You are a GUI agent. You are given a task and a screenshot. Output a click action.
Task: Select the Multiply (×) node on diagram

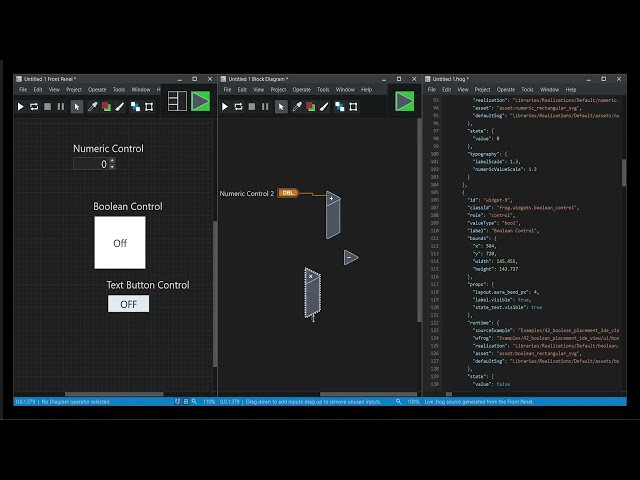click(x=313, y=293)
